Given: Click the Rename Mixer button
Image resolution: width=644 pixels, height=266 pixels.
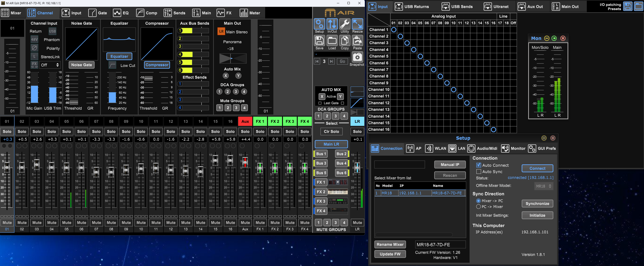Looking at the screenshot, I should coord(390,244).
